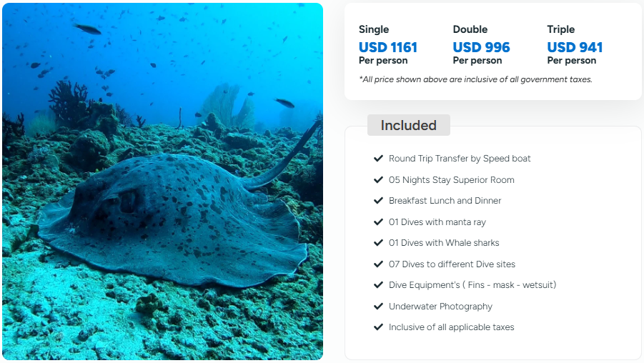
Task: Click the checkmark beside manta ray dives
Action: click(x=378, y=222)
